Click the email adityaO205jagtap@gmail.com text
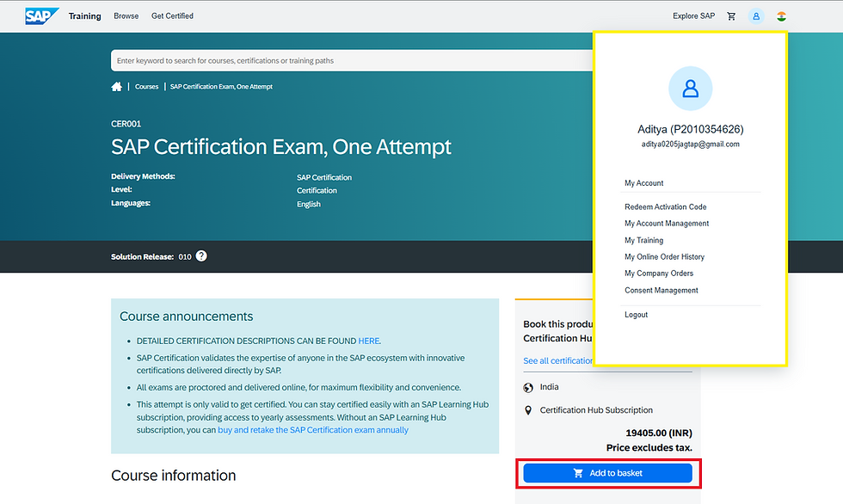Screen dimensions: 843x504 pos(690,144)
